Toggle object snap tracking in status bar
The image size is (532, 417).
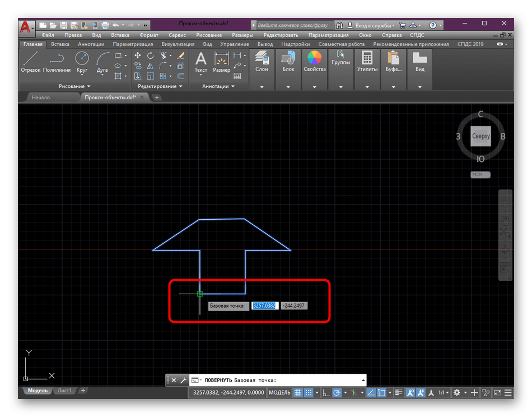coord(371,392)
